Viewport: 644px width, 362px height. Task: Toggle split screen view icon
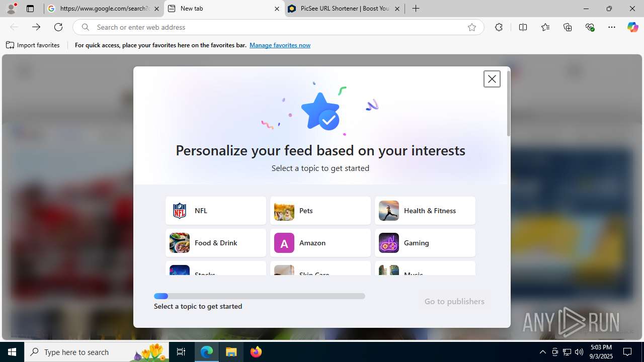pyautogui.click(x=523, y=27)
